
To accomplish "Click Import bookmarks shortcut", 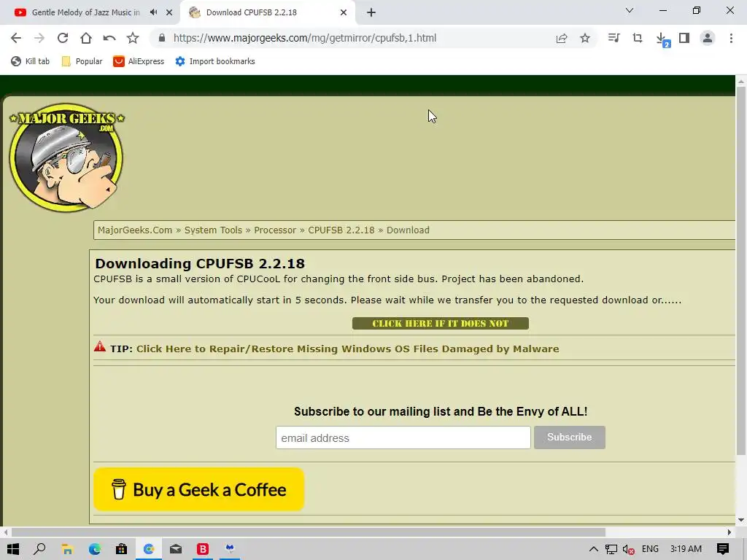I will click(x=215, y=61).
